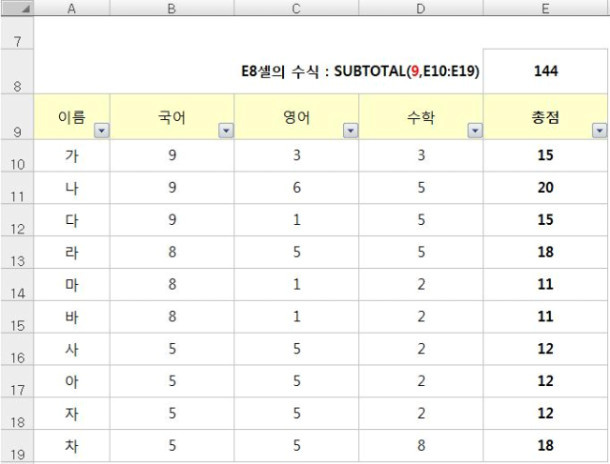Select row 8 header

click(17, 72)
